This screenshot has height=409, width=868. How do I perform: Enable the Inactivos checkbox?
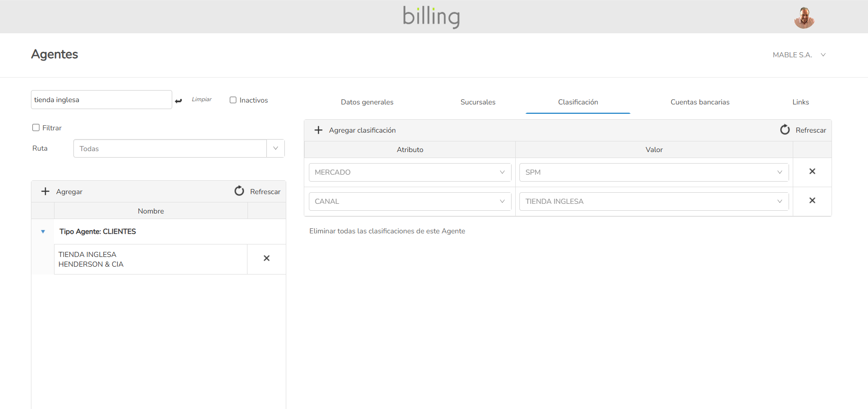point(233,100)
